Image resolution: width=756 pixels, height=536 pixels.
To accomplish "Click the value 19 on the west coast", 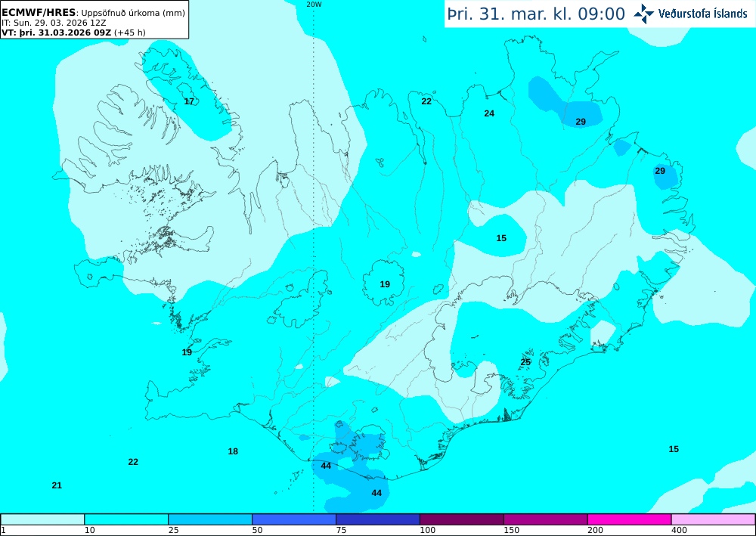I will tap(187, 352).
